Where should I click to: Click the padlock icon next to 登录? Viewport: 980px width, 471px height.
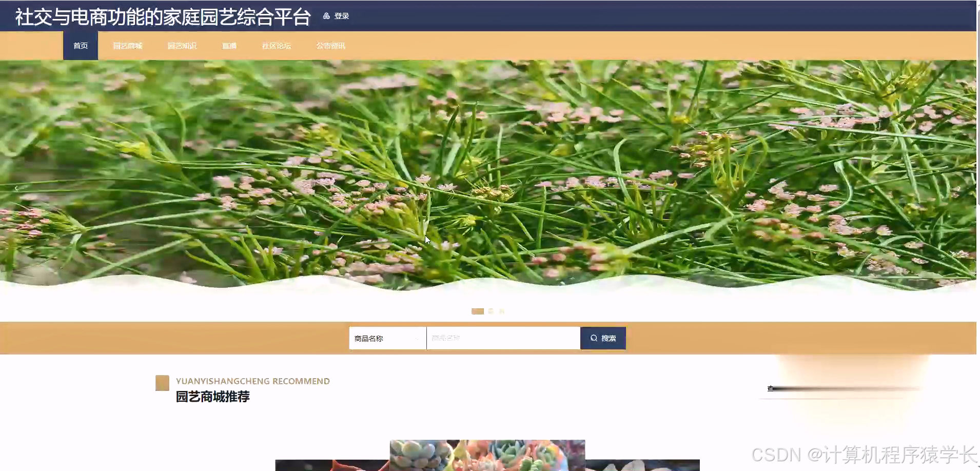tap(326, 16)
